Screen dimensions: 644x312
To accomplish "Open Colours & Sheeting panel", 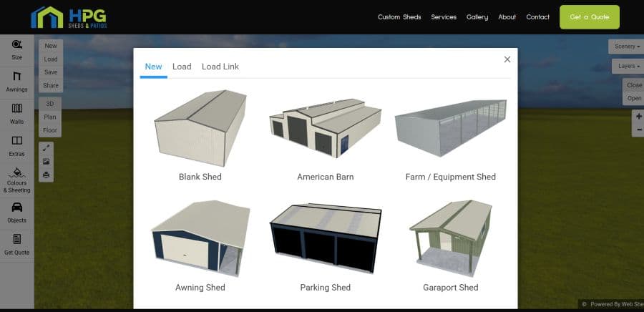I will 17,180.
